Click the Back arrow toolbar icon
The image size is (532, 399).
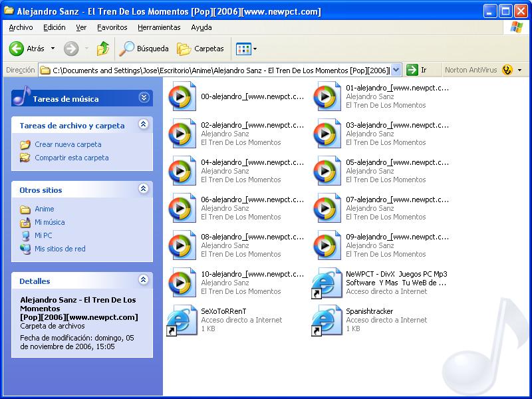point(17,49)
